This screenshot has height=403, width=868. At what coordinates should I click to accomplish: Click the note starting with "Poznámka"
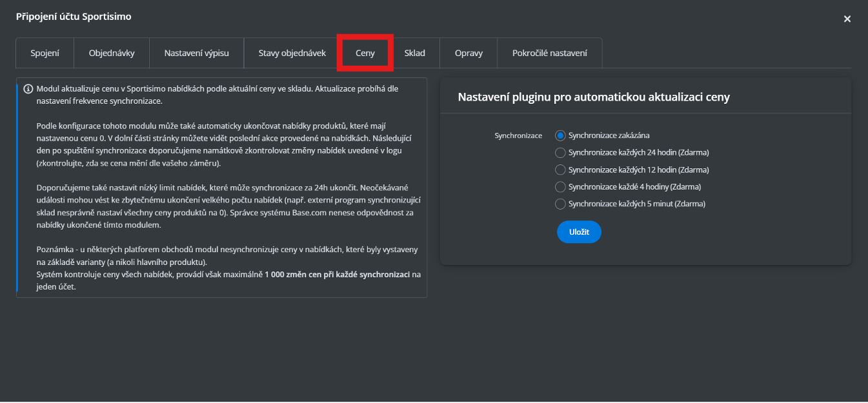point(228,255)
